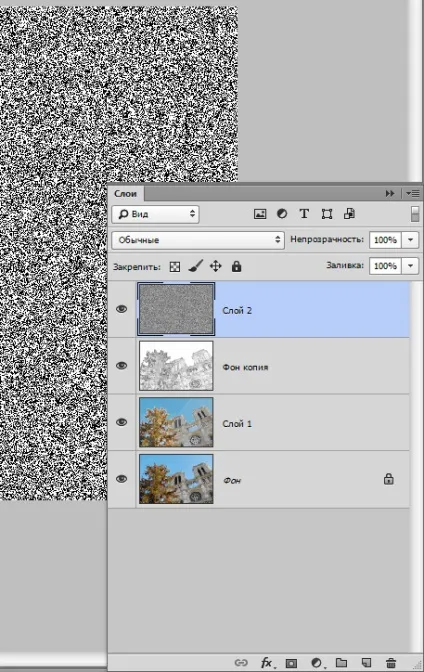
Task: Select the Слои panel tab
Action: [x=125, y=194]
